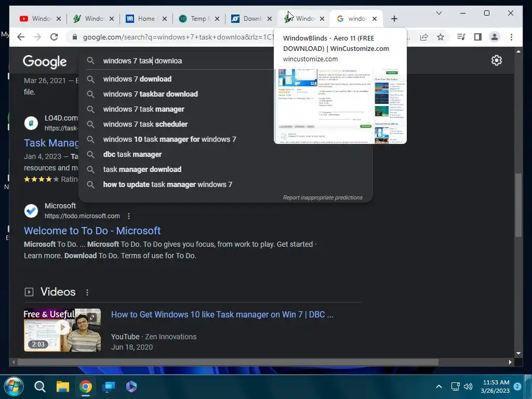Click the horizontal scrollbar thumb

coord(228,362)
